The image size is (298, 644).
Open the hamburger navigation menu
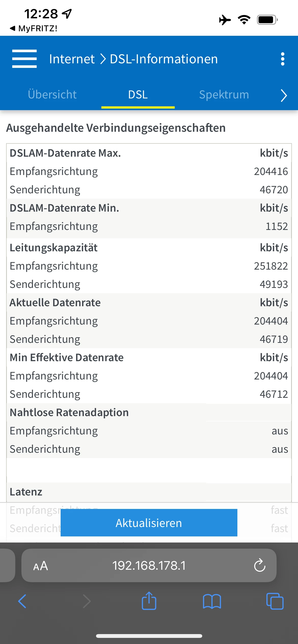coord(24,59)
